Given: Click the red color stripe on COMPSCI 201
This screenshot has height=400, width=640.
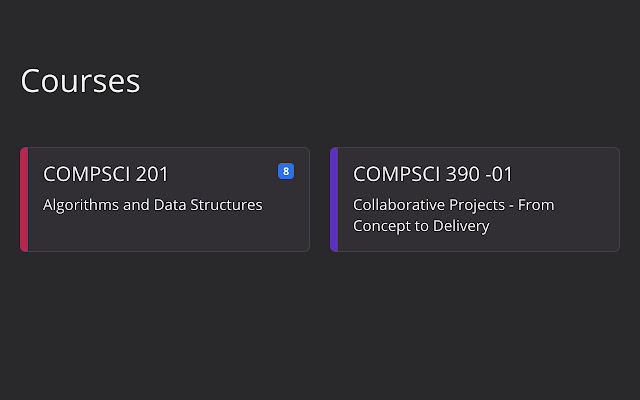Looking at the screenshot, I should point(24,200).
